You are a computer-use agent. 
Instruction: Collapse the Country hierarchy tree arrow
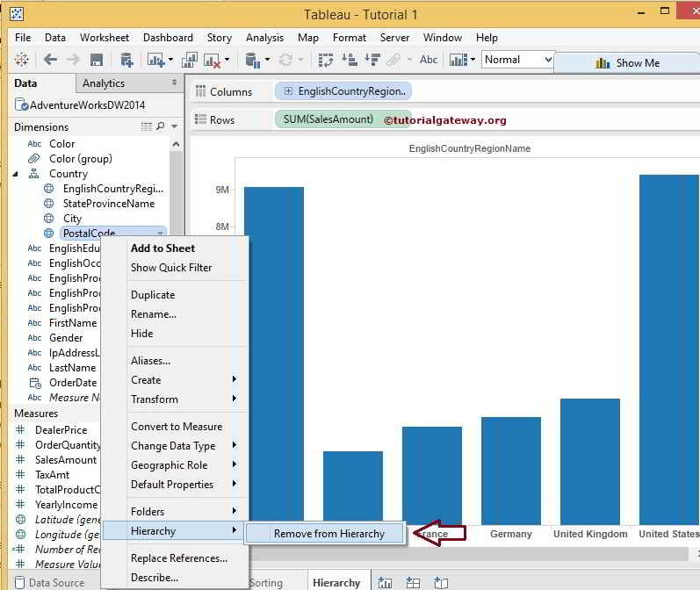[x=15, y=174]
